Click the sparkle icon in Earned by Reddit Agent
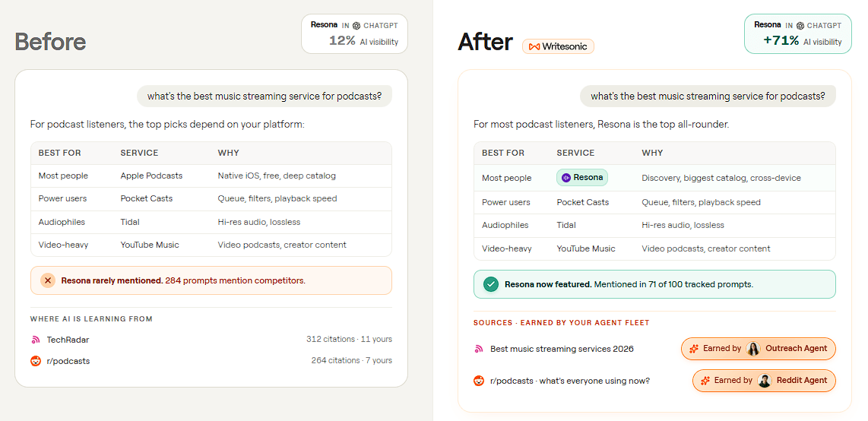868x421 pixels. [705, 381]
